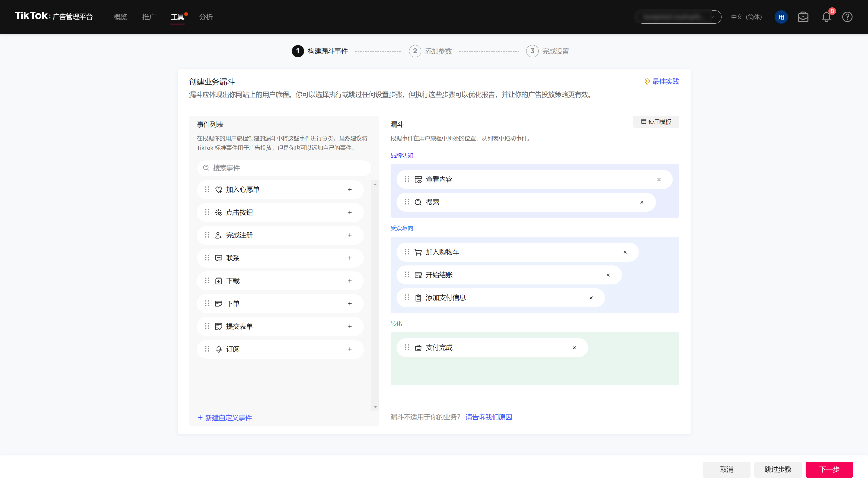Click drag handle of 支付完成 item
Viewport: 868px width, 482px height.
coord(407,347)
